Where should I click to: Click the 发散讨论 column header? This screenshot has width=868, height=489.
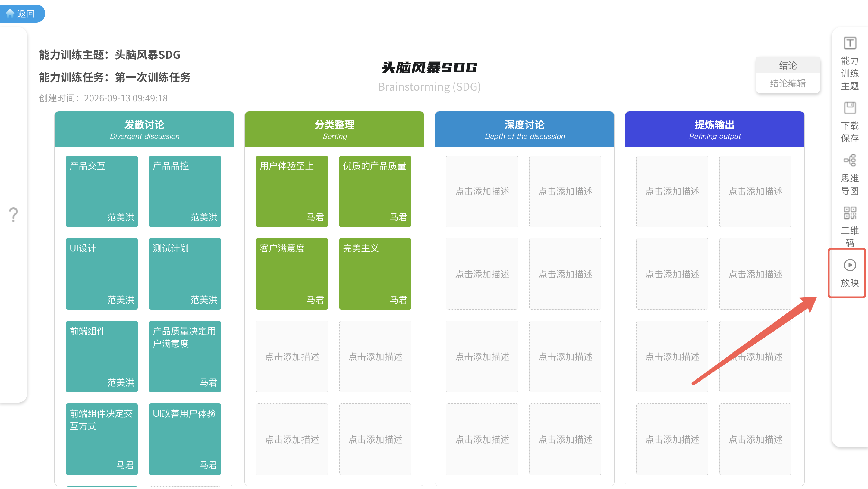[144, 129]
